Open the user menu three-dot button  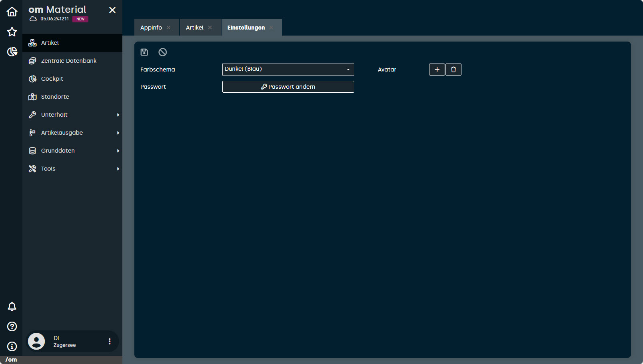point(110,341)
